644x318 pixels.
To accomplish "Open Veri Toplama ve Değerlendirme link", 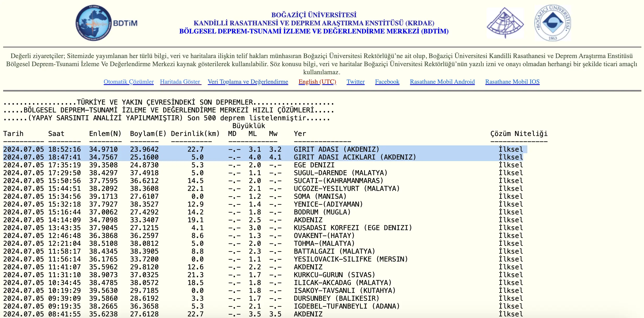I will pos(248,82).
